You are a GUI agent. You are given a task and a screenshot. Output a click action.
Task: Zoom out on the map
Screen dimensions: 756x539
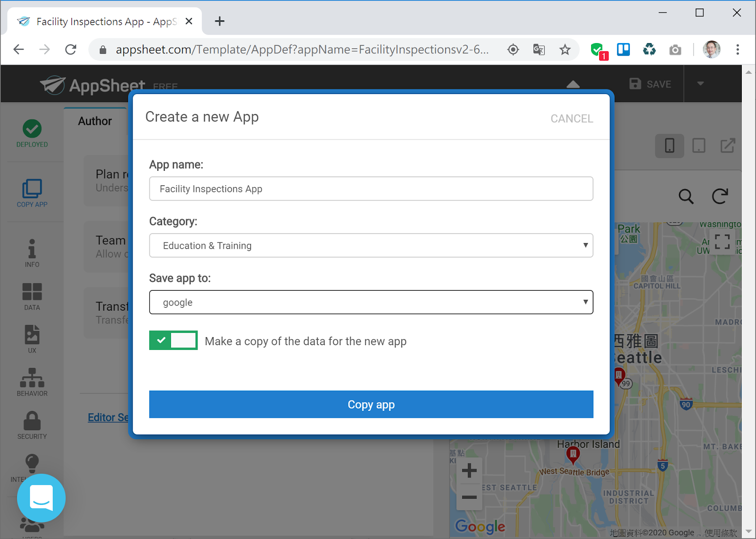469,497
